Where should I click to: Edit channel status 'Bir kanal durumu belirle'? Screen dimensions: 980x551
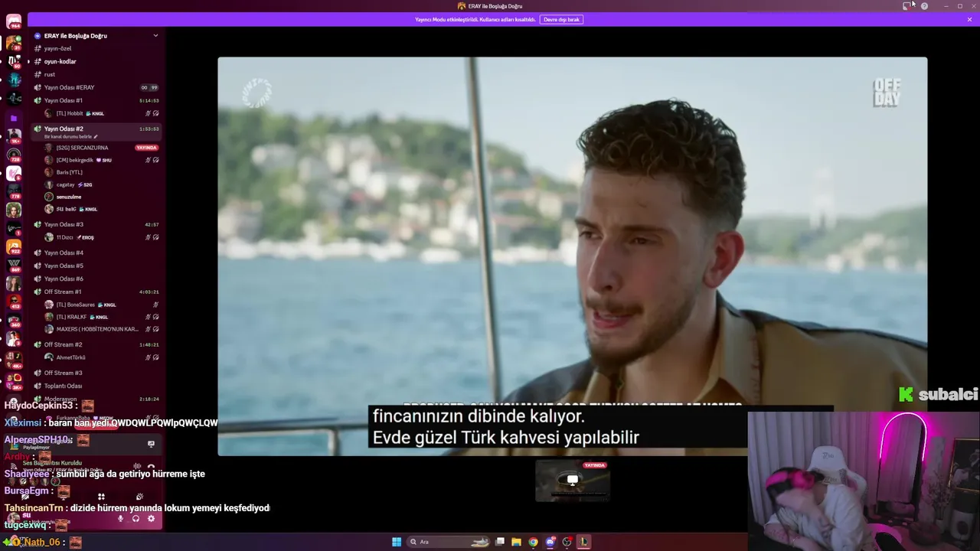click(x=71, y=137)
